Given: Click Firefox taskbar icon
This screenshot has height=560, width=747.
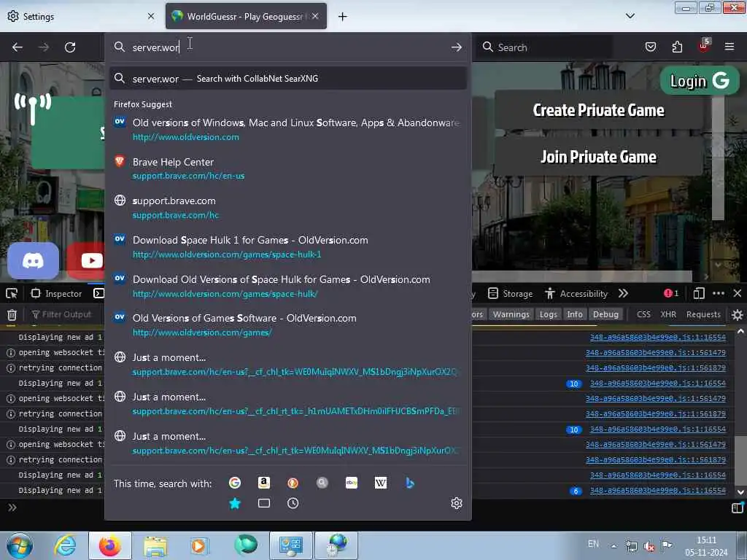Looking at the screenshot, I should click(x=110, y=545).
